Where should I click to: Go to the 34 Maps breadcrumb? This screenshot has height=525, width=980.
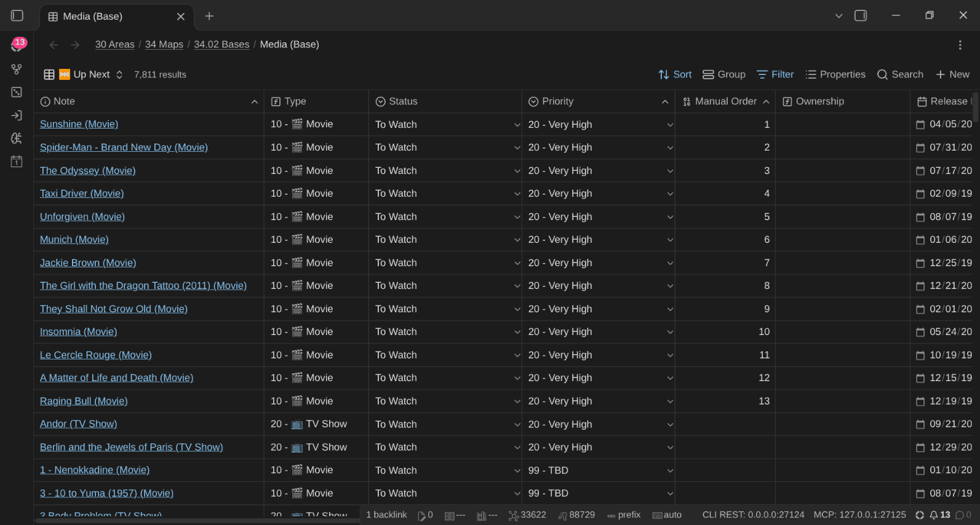164,44
